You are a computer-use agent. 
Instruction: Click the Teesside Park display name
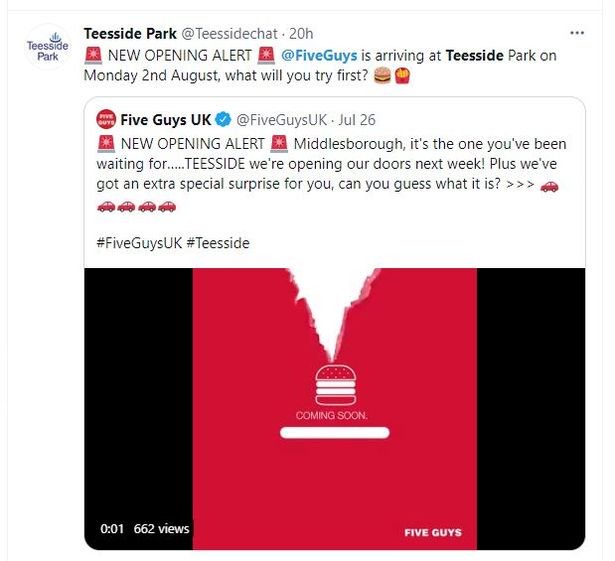[x=130, y=34]
